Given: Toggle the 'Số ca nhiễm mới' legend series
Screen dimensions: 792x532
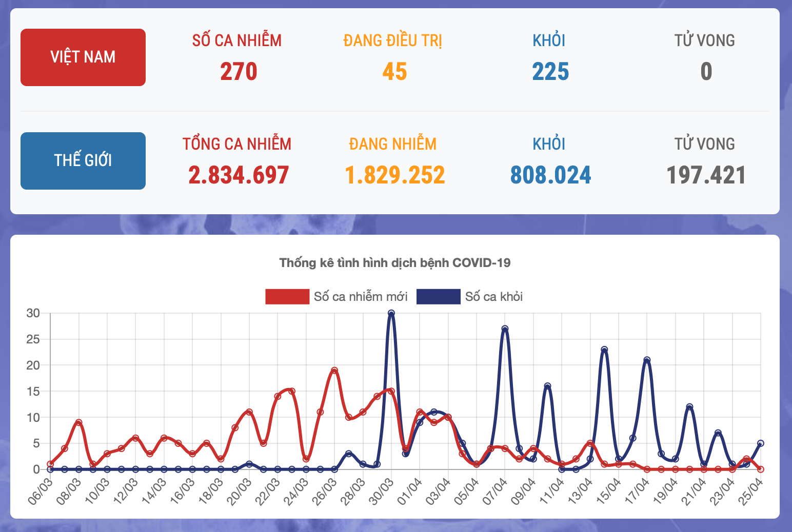Looking at the screenshot, I should [360, 297].
